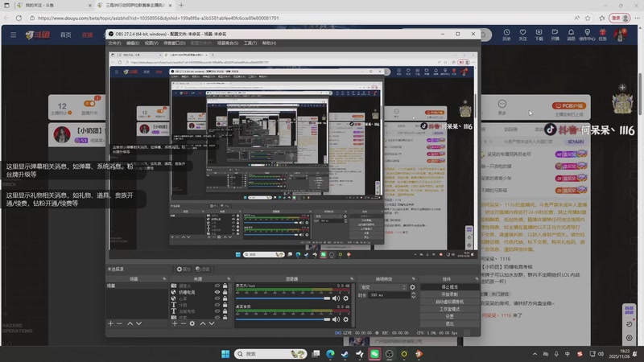Open Douyu 下载 download icon
This screenshot has width=644, height=362.
coord(539,35)
